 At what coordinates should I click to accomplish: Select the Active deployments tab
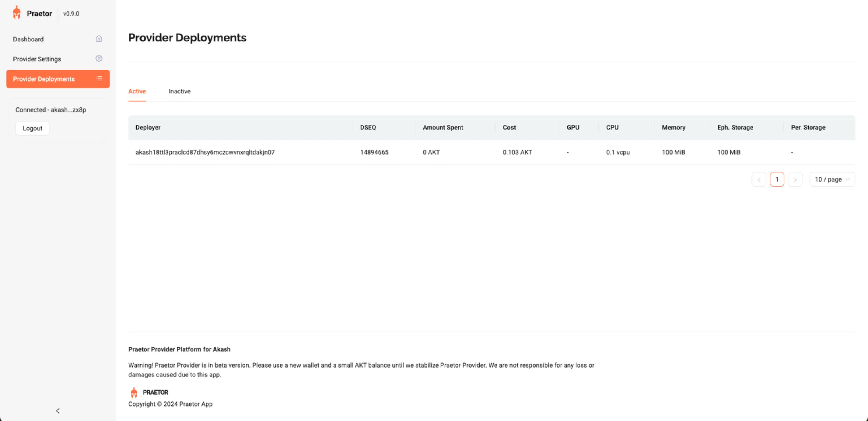pos(137,91)
